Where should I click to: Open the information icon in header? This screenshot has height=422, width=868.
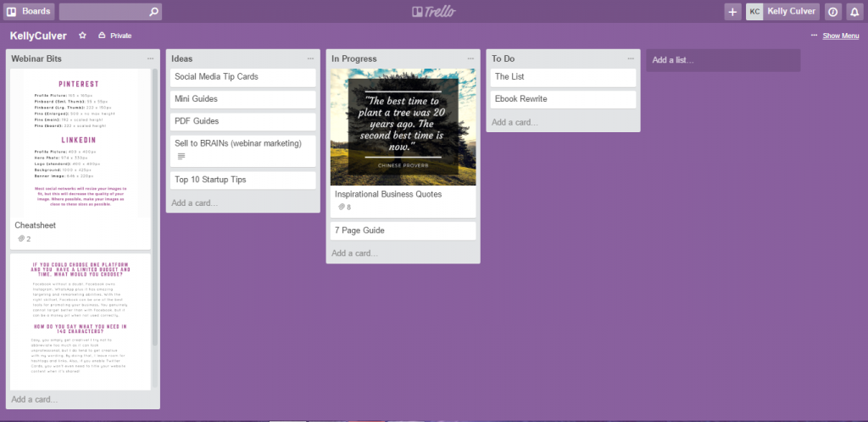[x=833, y=12]
